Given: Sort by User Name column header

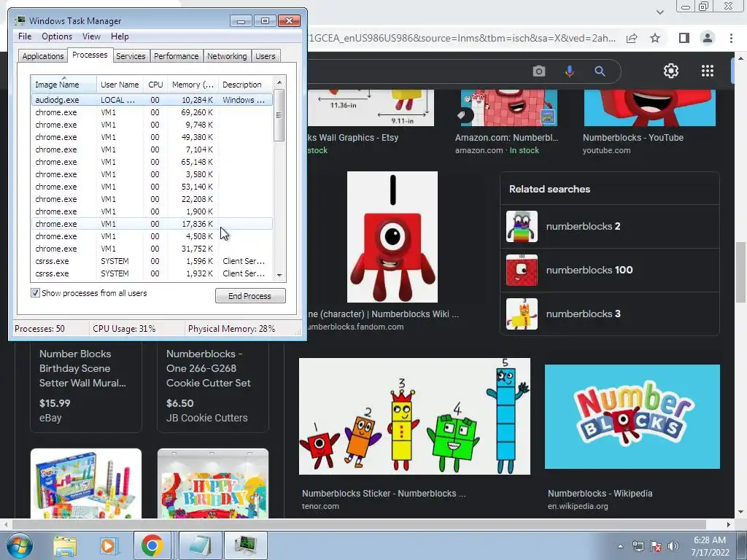Looking at the screenshot, I should (120, 85).
